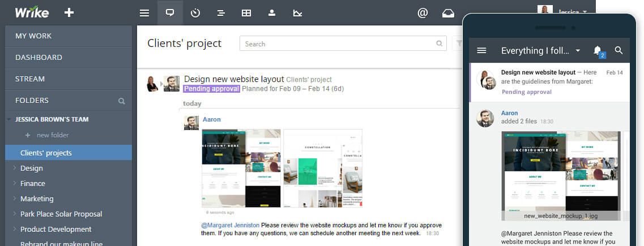644x246 pixels.
Task: Open the first website mockup thumbnail
Action: [241, 168]
